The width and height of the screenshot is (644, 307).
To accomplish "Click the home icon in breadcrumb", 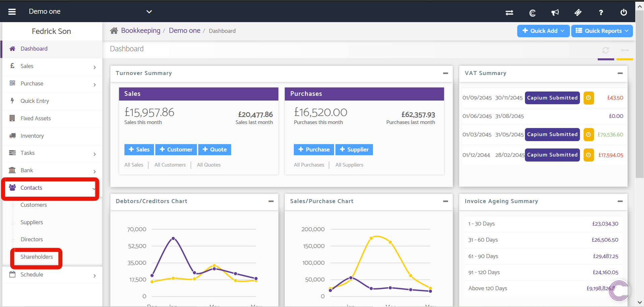I will click(114, 30).
